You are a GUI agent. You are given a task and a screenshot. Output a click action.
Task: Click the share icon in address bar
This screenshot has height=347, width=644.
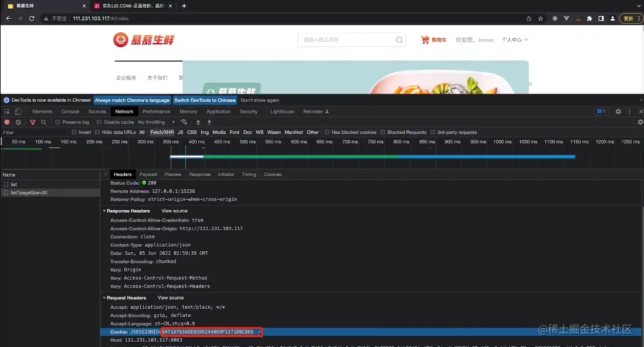pyautogui.click(x=529, y=19)
